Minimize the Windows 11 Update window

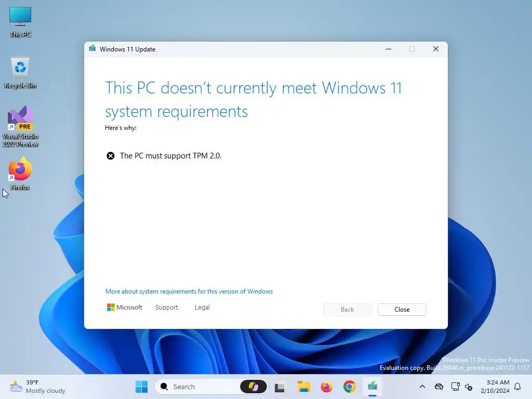(389, 49)
